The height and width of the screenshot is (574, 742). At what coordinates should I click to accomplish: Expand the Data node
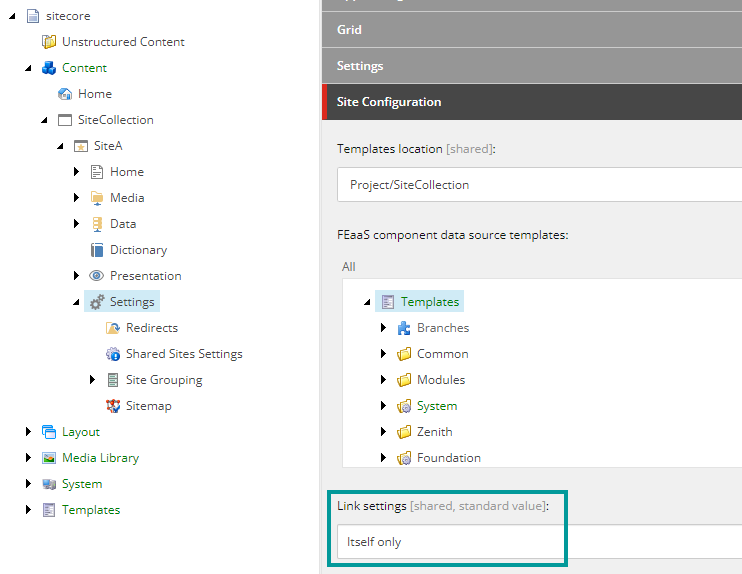click(x=76, y=224)
